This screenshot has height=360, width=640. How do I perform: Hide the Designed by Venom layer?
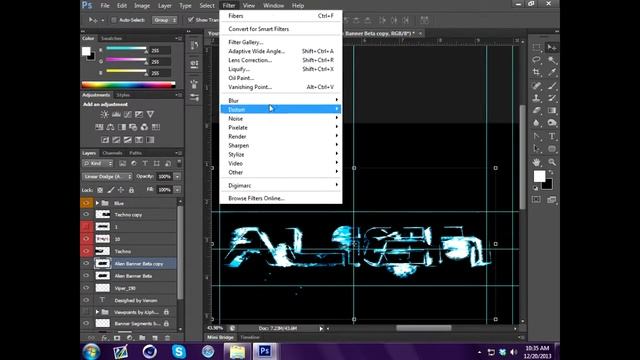point(86,300)
